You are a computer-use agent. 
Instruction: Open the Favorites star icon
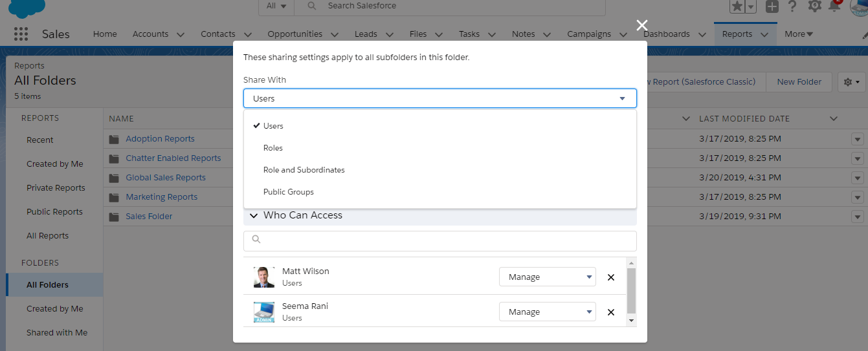coord(737,6)
